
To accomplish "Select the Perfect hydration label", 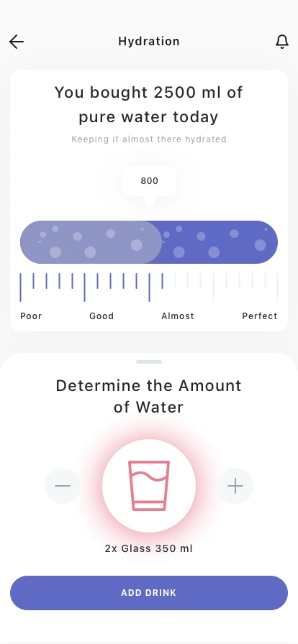I will coord(260,316).
